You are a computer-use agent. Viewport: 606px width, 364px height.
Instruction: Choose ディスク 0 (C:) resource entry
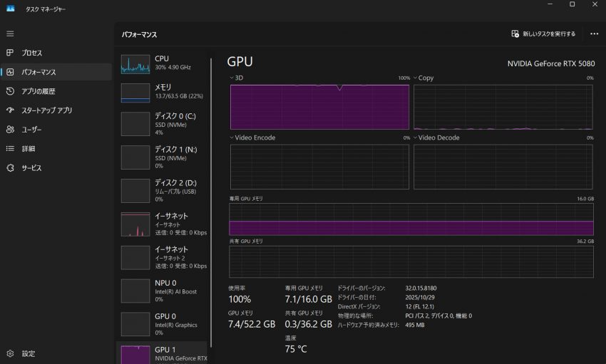[163, 123]
